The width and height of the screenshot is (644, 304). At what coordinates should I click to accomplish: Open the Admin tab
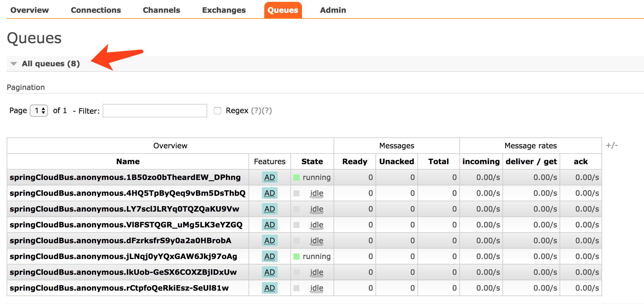[x=333, y=10]
